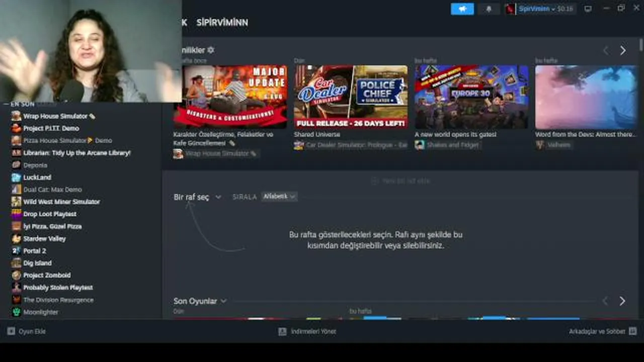This screenshot has height=362, width=644.
Task: Click the library vertical scrollbar
Action: 640,45
